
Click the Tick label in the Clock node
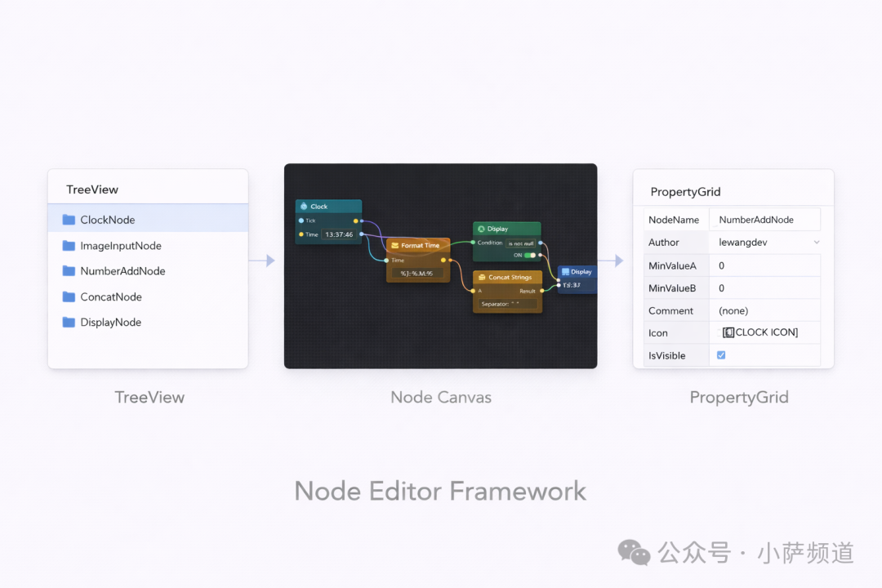310,220
